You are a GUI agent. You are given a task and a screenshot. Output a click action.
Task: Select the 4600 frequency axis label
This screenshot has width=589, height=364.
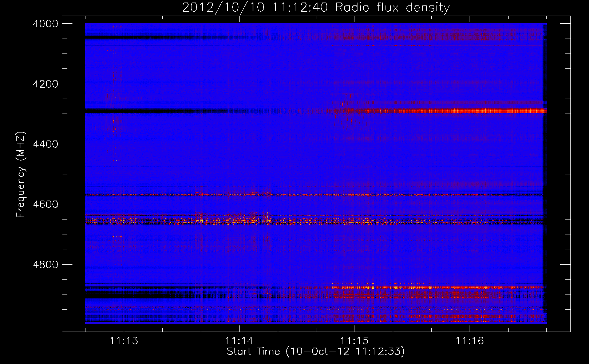coord(45,204)
